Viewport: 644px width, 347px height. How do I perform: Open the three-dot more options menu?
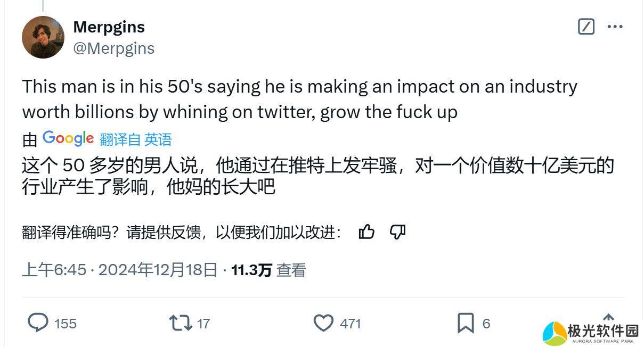(615, 27)
